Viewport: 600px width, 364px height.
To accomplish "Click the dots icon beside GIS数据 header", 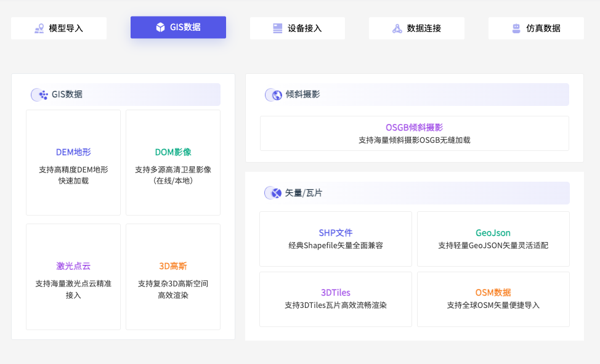I will pyautogui.click(x=44, y=95).
